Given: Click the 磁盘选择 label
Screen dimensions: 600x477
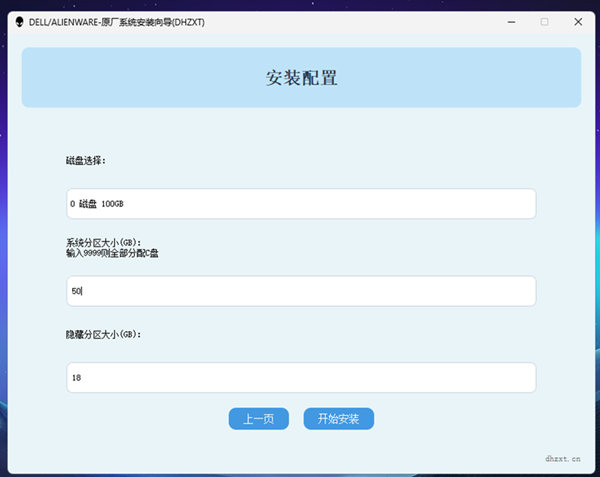Looking at the screenshot, I should (85, 161).
